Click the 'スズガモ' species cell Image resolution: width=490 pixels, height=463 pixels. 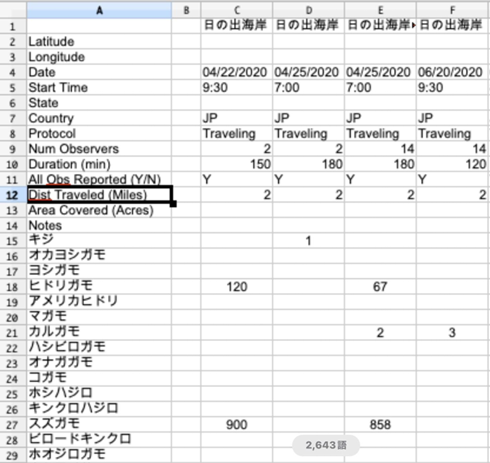pyautogui.click(x=99, y=424)
